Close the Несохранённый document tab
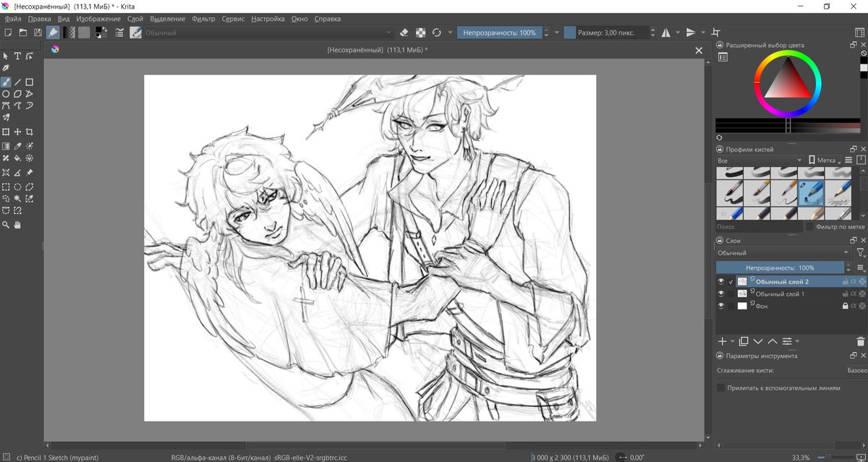 coord(699,51)
